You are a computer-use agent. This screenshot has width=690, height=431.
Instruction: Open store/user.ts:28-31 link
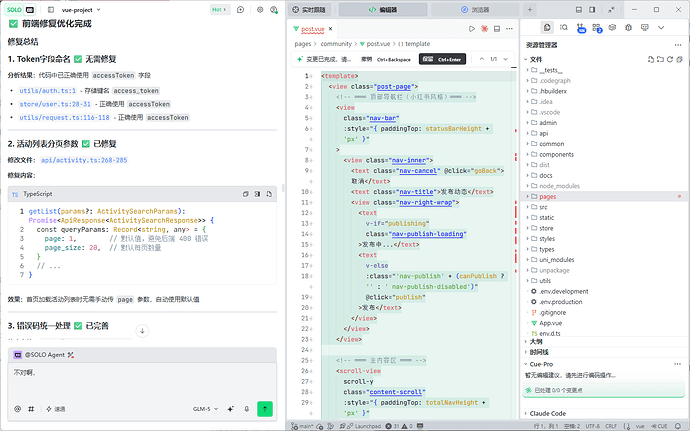coord(55,104)
